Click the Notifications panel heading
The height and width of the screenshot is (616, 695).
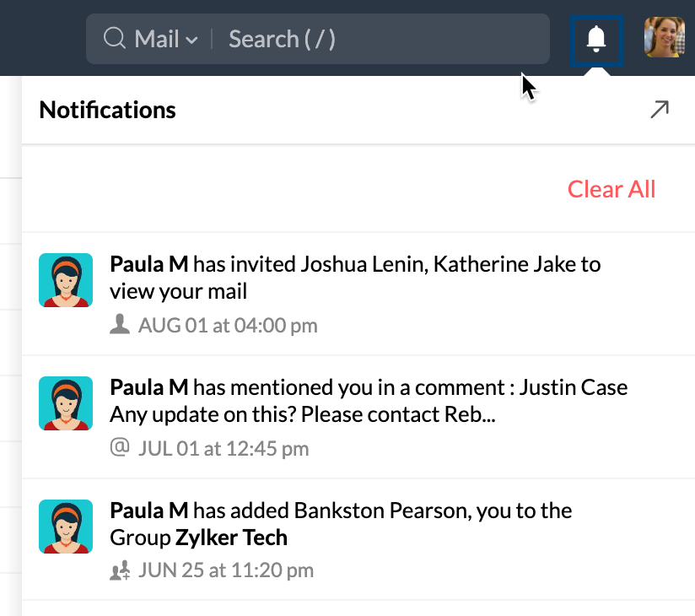coord(108,110)
